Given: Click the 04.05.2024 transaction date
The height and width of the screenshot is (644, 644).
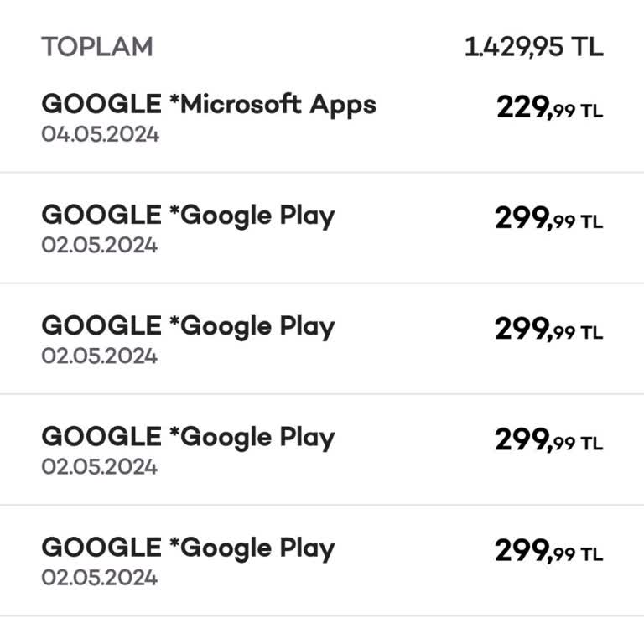Looking at the screenshot, I should point(100,134).
